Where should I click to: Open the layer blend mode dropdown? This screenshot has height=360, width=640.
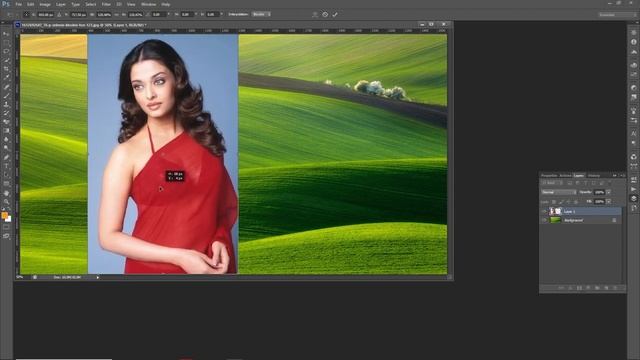pos(559,192)
